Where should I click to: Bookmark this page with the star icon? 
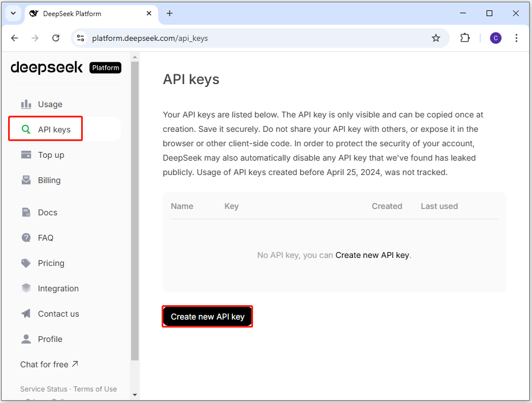tap(436, 38)
